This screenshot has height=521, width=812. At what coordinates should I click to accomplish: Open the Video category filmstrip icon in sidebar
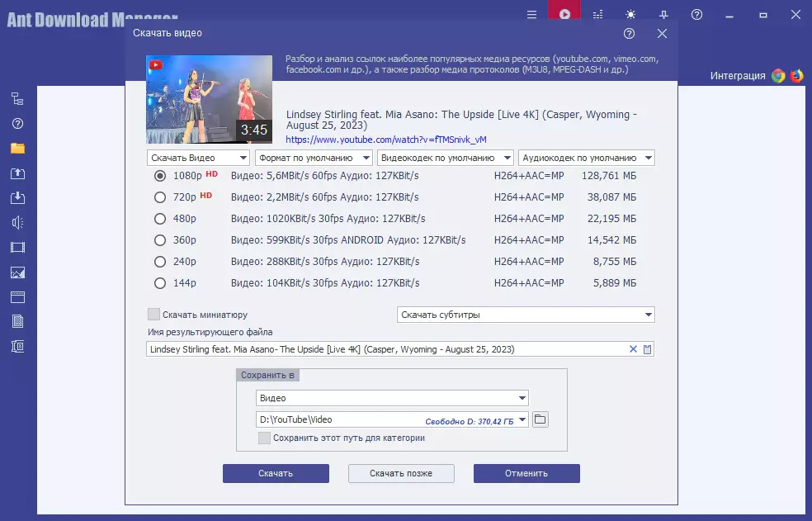17,247
